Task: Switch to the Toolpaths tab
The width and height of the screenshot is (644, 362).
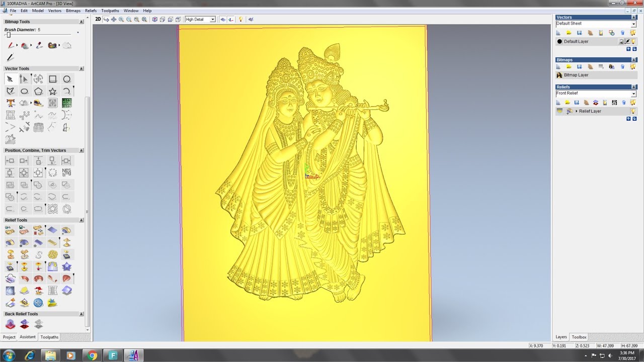Action: click(x=49, y=337)
